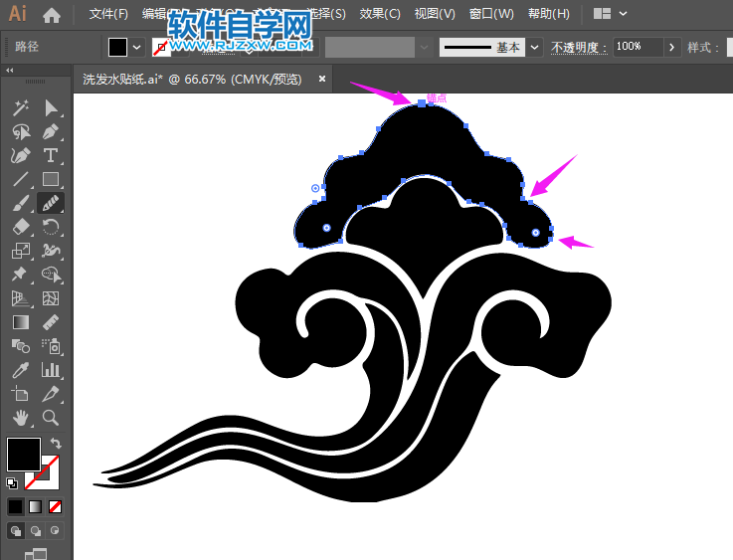Open the 不透明度 opacity panel link
Image resolution: width=733 pixels, height=560 pixels.
579,47
